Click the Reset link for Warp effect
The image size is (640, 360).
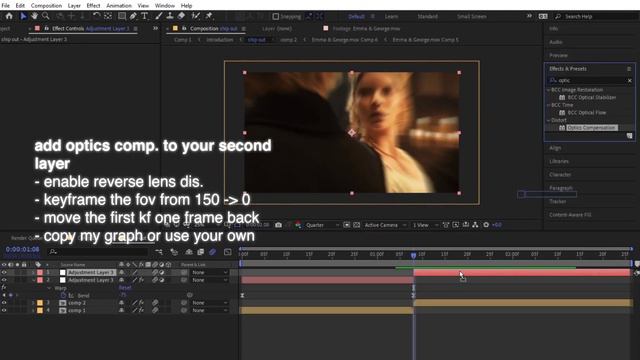(x=124, y=288)
